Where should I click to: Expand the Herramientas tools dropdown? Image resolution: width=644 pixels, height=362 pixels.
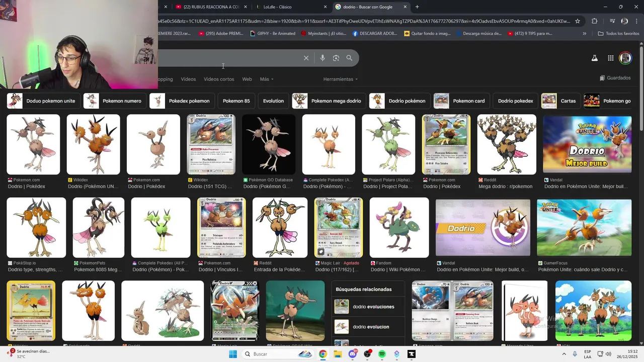point(341,79)
